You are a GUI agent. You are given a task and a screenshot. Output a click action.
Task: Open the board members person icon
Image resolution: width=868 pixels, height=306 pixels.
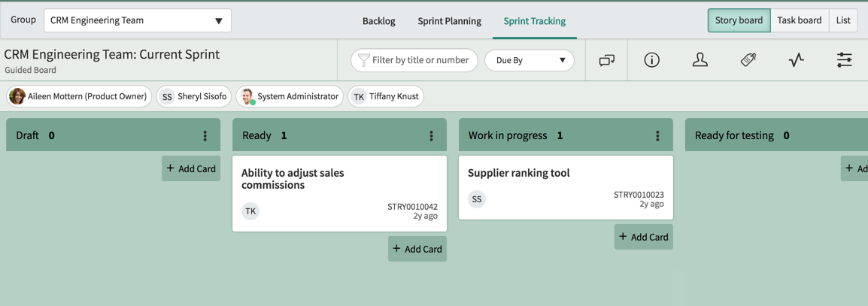point(700,60)
